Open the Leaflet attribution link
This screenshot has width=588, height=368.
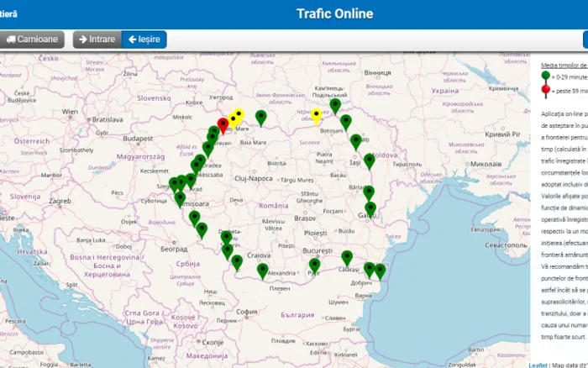click(538, 365)
